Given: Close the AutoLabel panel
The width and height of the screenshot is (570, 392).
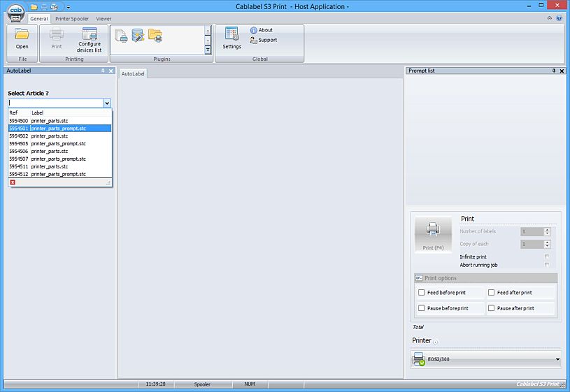Looking at the screenshot, I should (x=111, y=71).
